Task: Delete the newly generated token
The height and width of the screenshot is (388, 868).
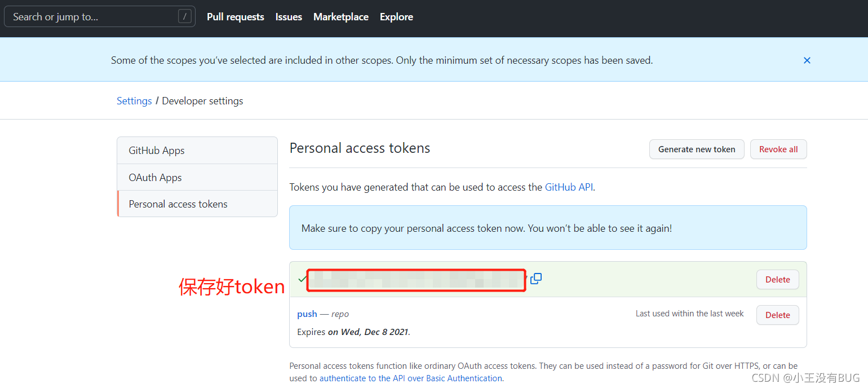Action: [x=777, y=280]
